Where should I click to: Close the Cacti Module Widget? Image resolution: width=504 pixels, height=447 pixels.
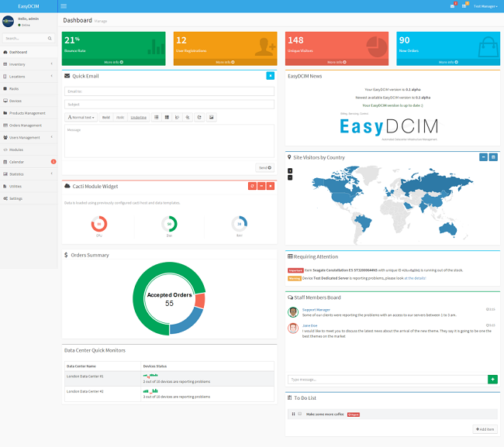pyautogui.click(x=271, y=186)
